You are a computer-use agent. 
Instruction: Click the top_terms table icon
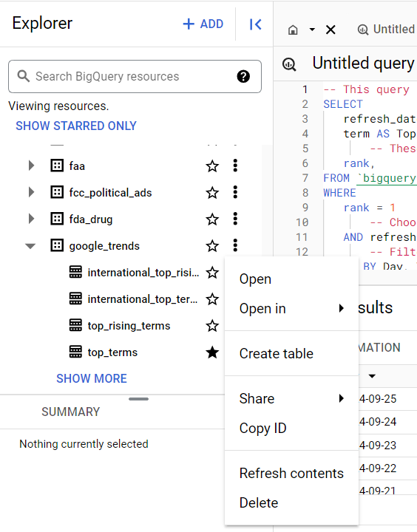pyautogui.click(x=75, y=352)
